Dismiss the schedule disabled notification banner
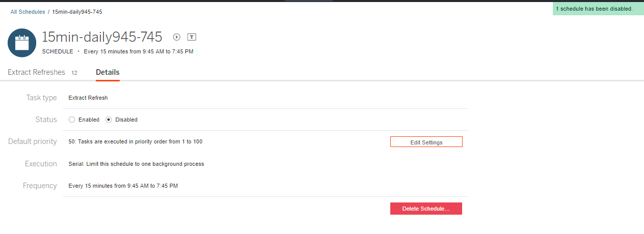Screen dimensions: 644x234 (x=598, y=9)
